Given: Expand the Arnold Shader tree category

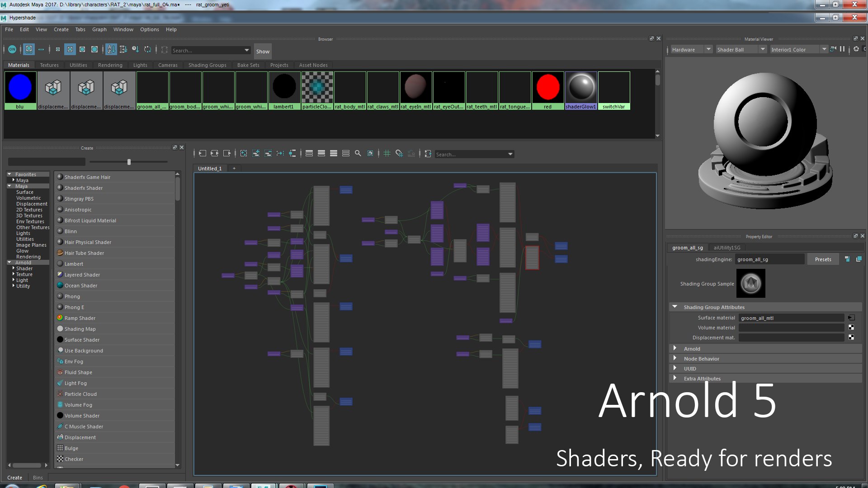Looking at the screenshot, I should point(14,268).
